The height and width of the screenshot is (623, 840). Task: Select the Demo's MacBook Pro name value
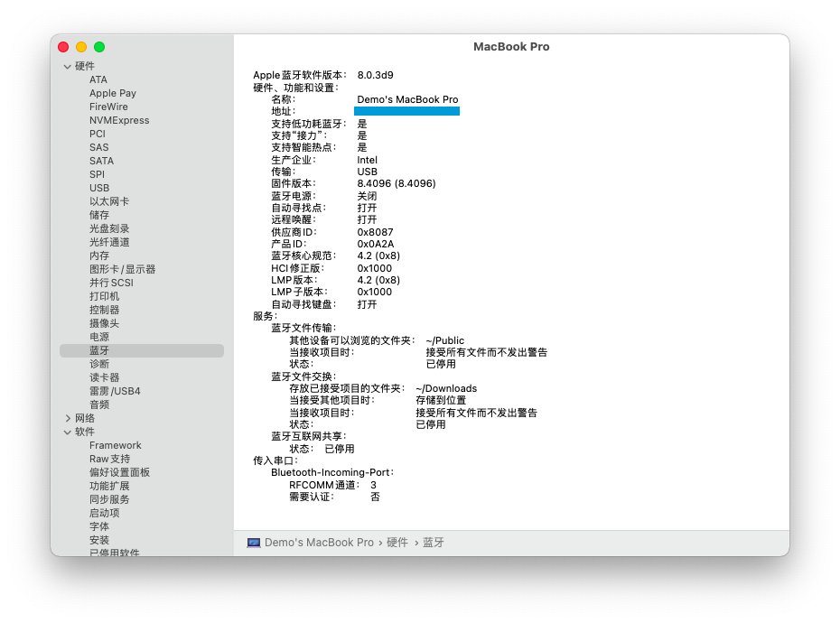pyautogui.click(x=407, y=99)
